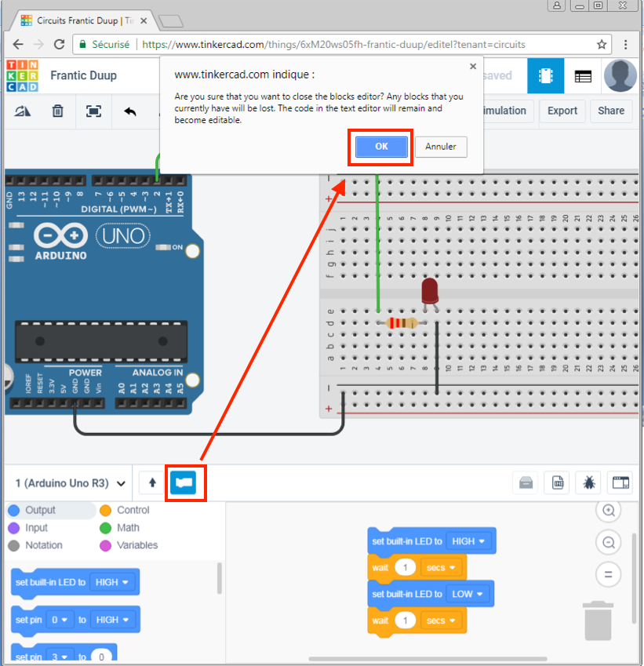Select the rotate/mirror tool icon
The width and height of the screenshot is (644, 666).
click(x=23, y=111)
